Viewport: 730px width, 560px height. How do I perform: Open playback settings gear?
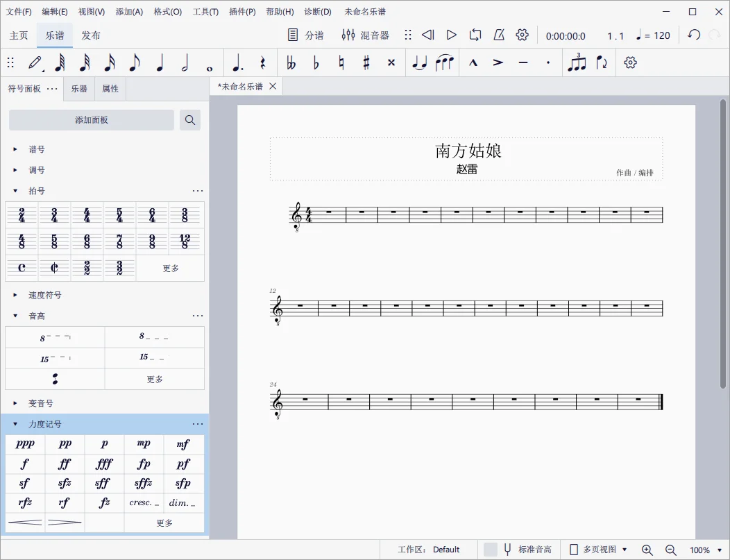[523, 35]
